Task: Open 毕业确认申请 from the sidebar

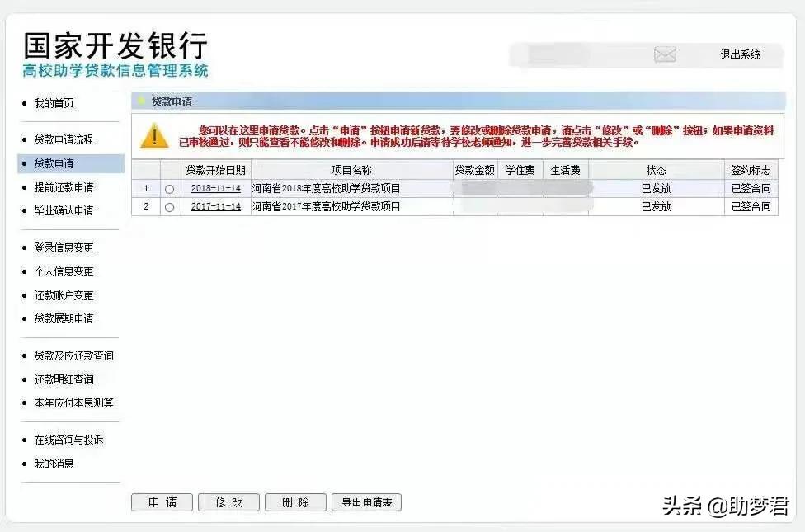Action: click(64, 211)
